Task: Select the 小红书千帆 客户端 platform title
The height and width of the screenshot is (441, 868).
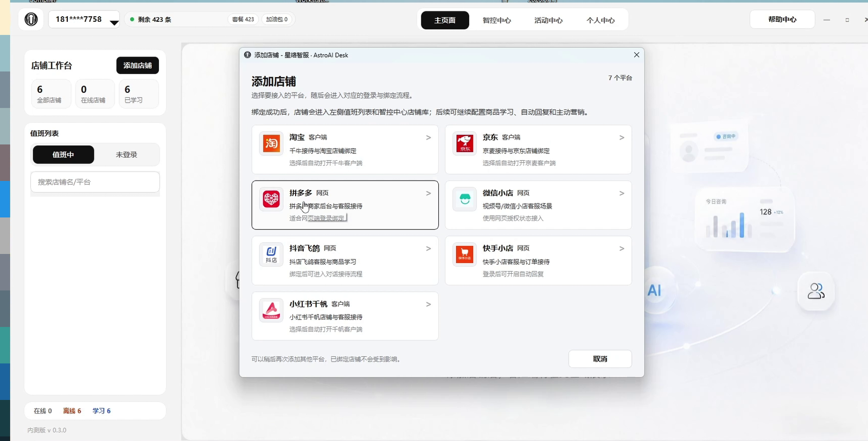Action: [320, 304]
